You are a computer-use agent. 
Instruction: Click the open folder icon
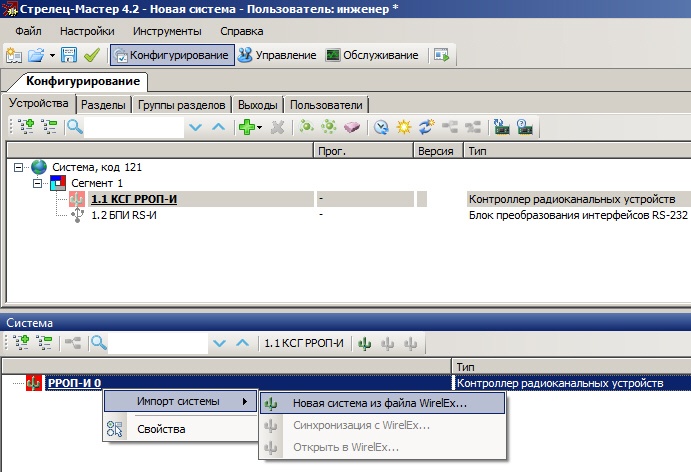[36, 55]
